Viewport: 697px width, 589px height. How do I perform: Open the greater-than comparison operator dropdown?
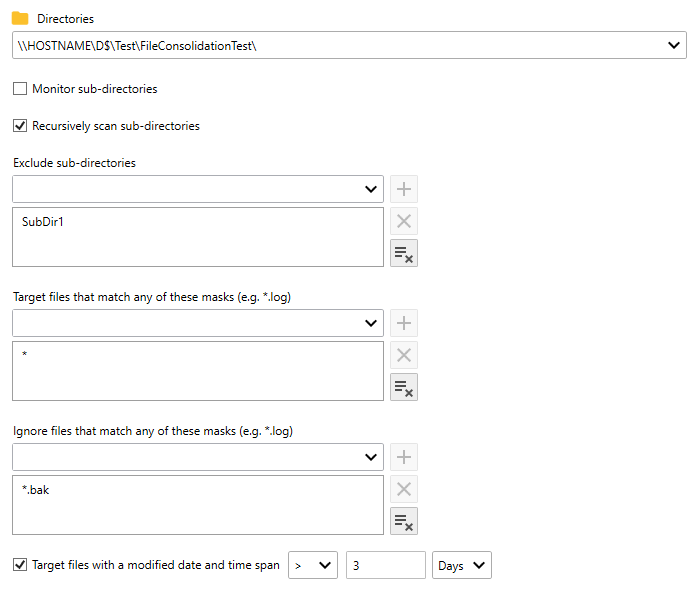click(x=313, y=566)
